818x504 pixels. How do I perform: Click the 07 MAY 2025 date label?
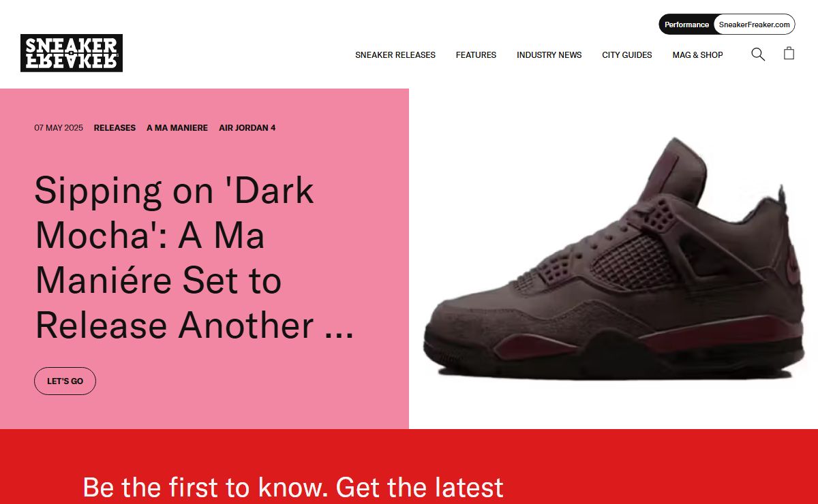(x=59, y=128)
